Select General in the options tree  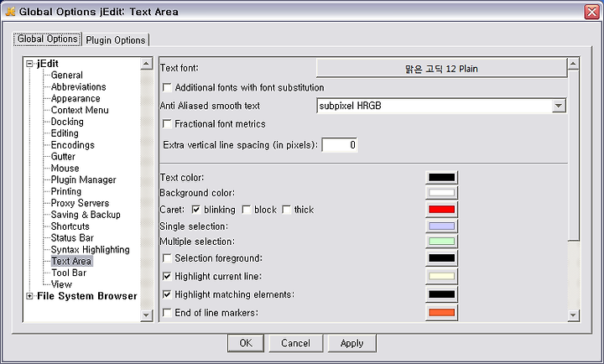(66, 75)
